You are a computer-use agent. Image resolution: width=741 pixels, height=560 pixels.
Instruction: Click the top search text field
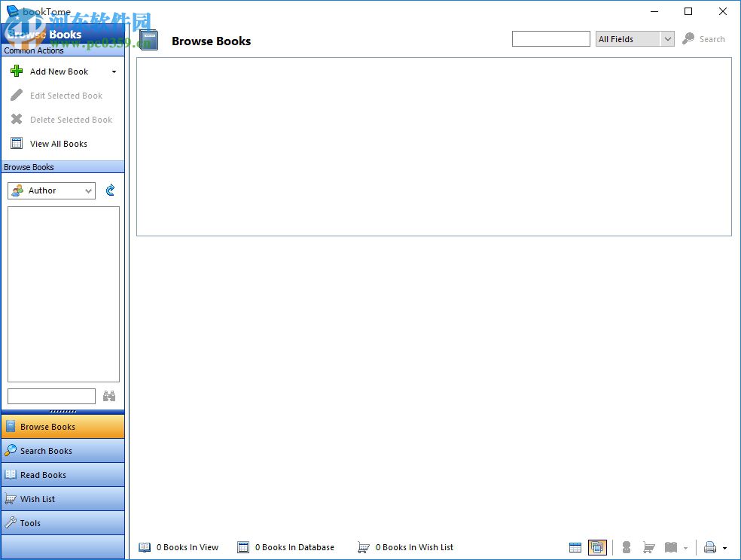551,38
